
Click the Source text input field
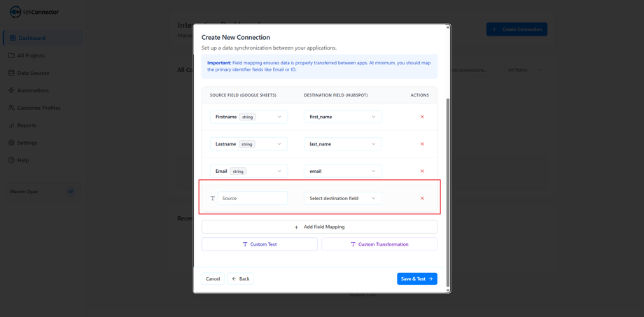253,199
